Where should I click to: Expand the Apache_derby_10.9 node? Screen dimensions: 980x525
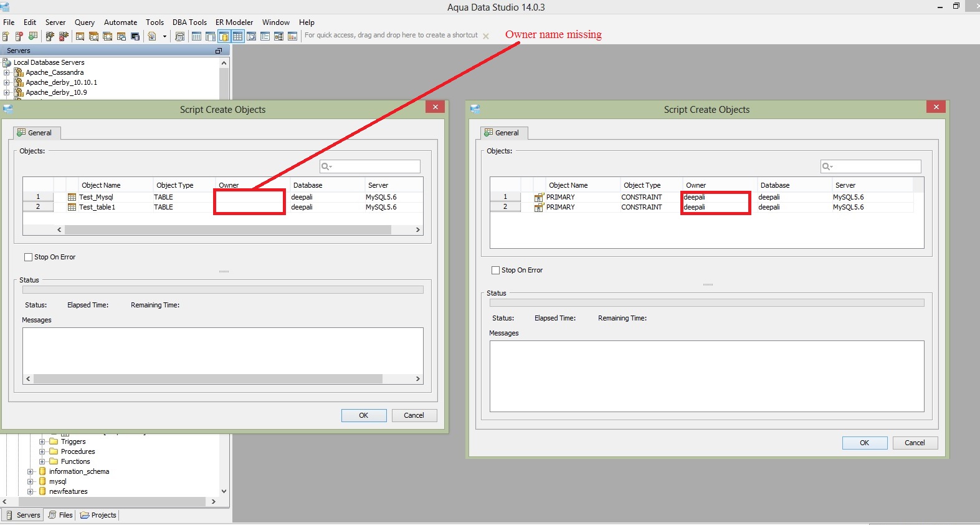pos(7,92)
